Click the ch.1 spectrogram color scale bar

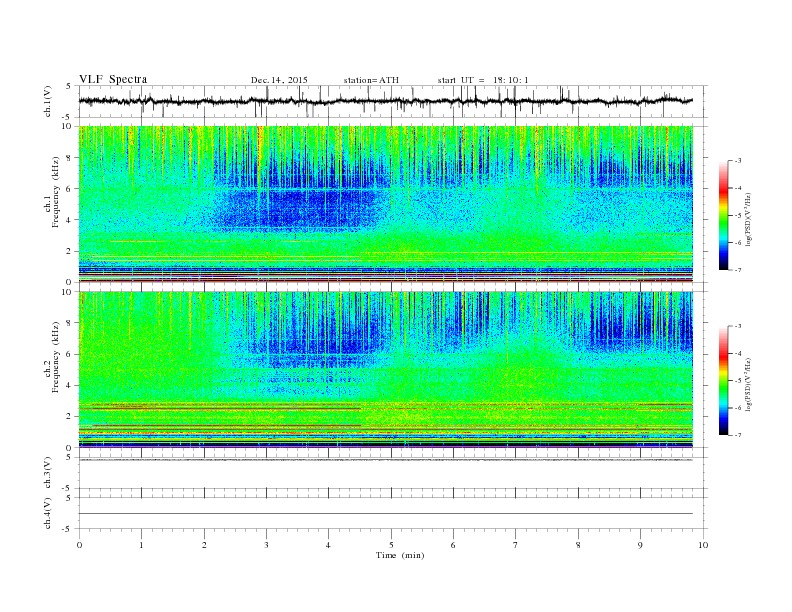tap(723, 215)
